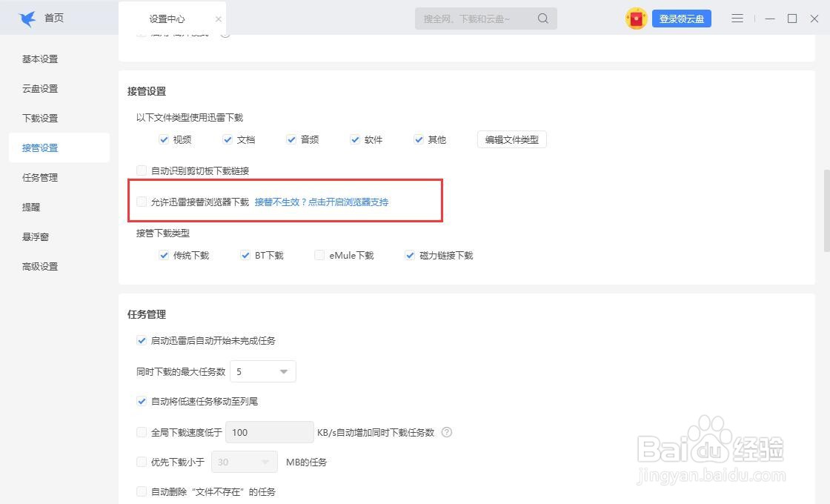Viewport: 830px width, 504px height.
Task: Uncheck the 软件 file type checkbox
Action: (x=355, y=139)
